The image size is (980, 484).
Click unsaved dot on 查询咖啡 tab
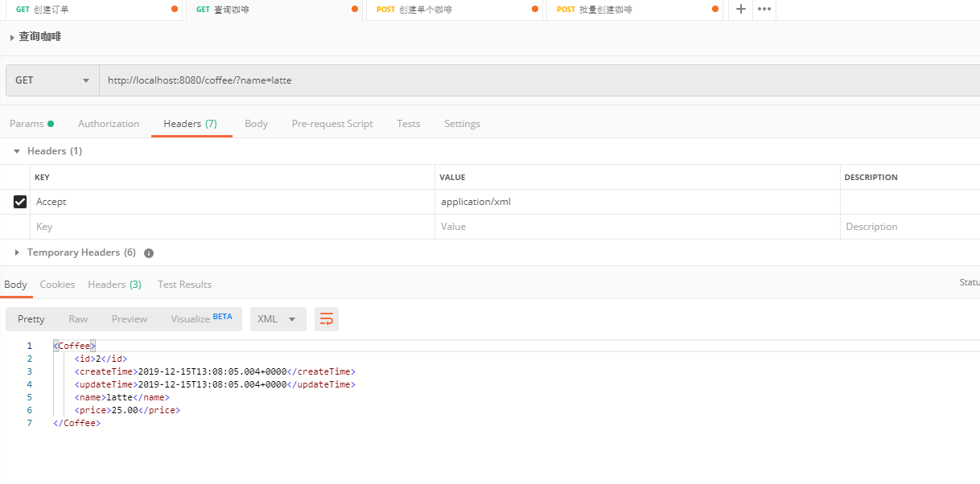pos(355,10)
